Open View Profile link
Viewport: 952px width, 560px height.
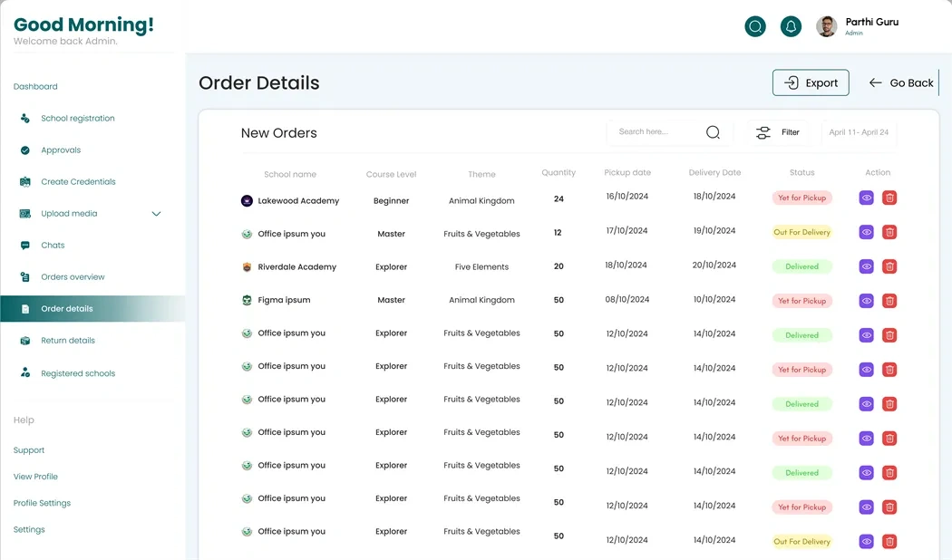[x=35, y=477]
